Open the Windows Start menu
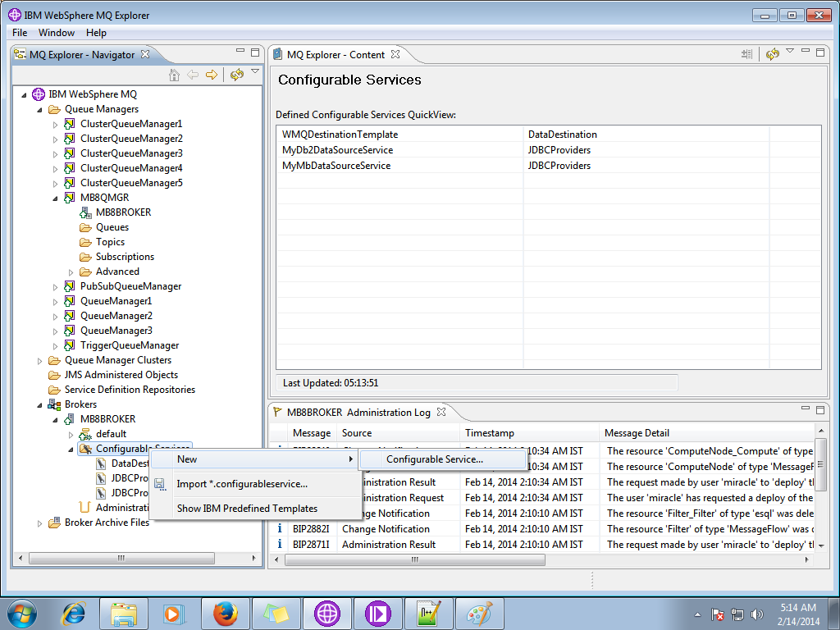Screen dimensions: 840x630 [22, 614]
